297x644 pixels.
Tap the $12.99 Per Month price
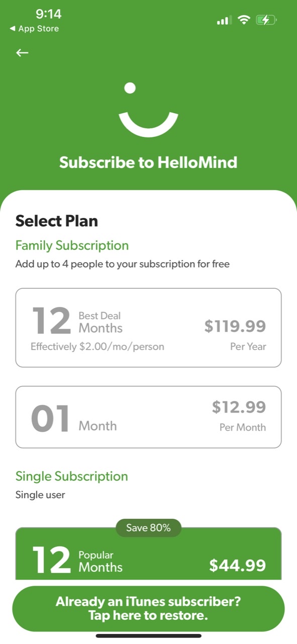pyautogui.click(x=239, y=416)
